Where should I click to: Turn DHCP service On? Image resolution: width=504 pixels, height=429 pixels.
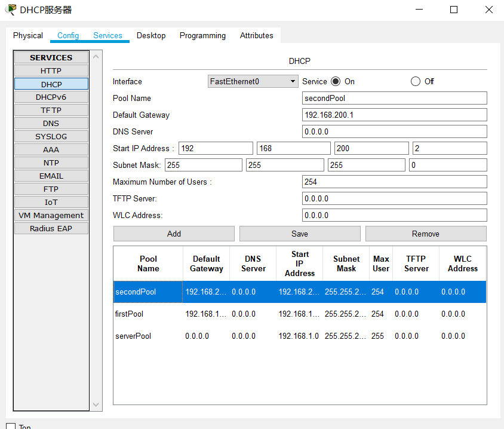coord(336,81)
